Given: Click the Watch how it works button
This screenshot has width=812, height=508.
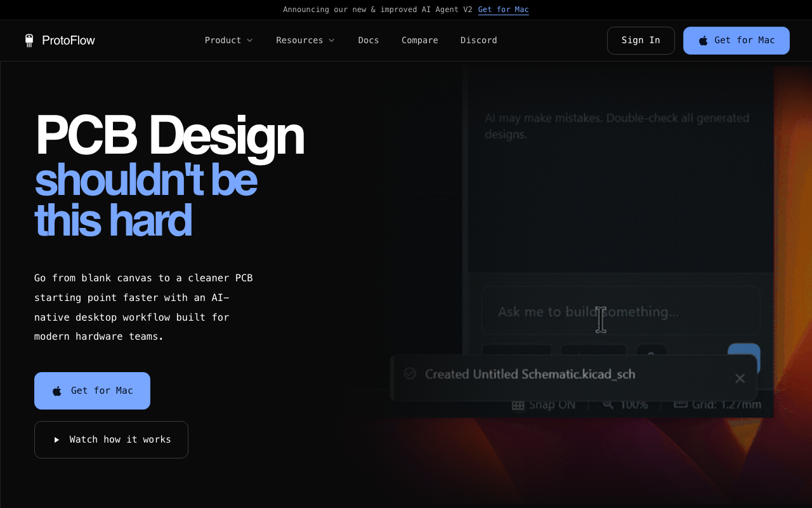Looking at the screenshot, I should click(x=111, y=439).
